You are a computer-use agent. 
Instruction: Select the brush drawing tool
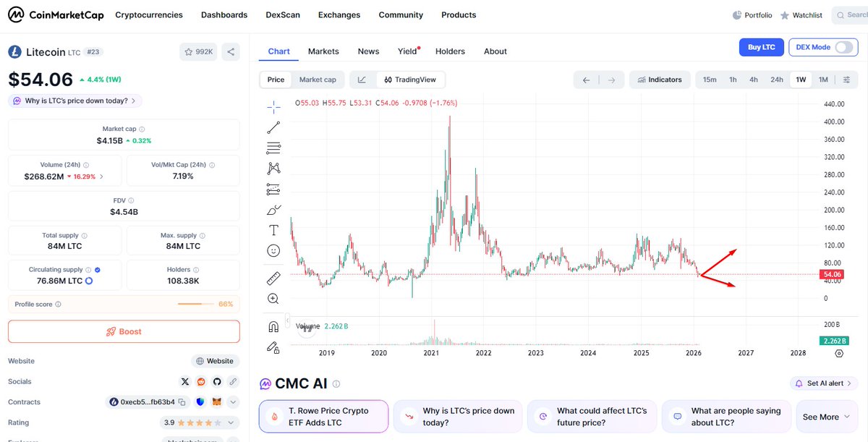[x=273, y=210]
